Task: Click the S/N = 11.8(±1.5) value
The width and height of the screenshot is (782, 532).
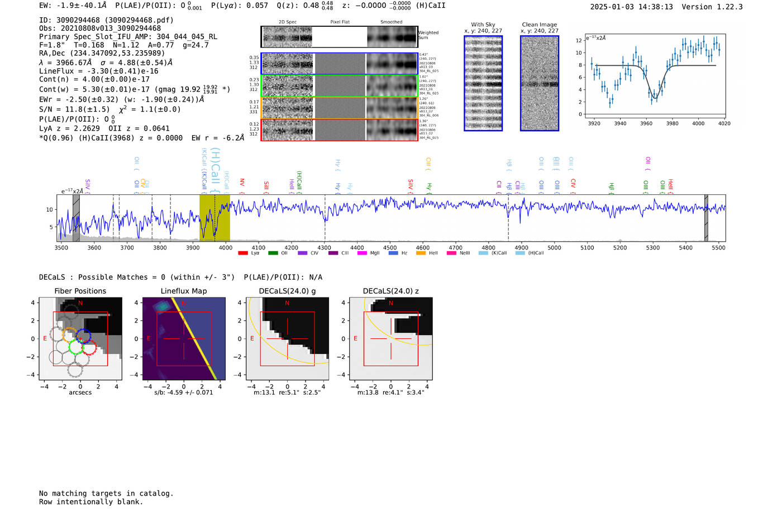Action: [x=75, y=109]
